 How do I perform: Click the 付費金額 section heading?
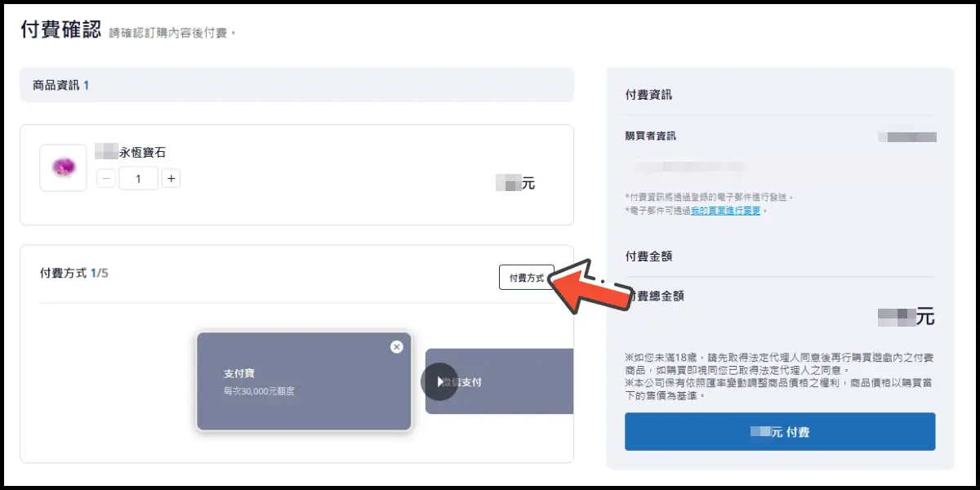(x=648, y=256)
